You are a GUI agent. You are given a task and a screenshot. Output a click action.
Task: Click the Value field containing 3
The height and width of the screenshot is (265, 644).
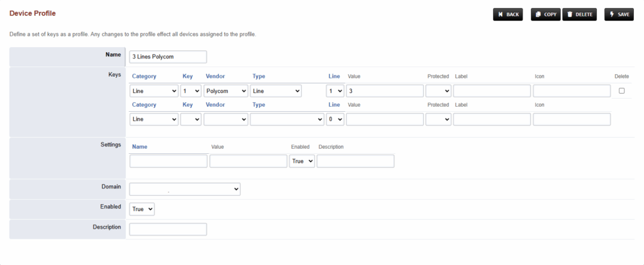(x=385, y=91)
